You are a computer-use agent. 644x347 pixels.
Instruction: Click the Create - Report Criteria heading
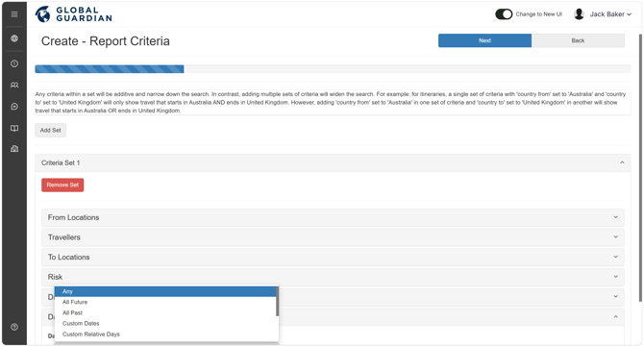[x=106, y=41]
